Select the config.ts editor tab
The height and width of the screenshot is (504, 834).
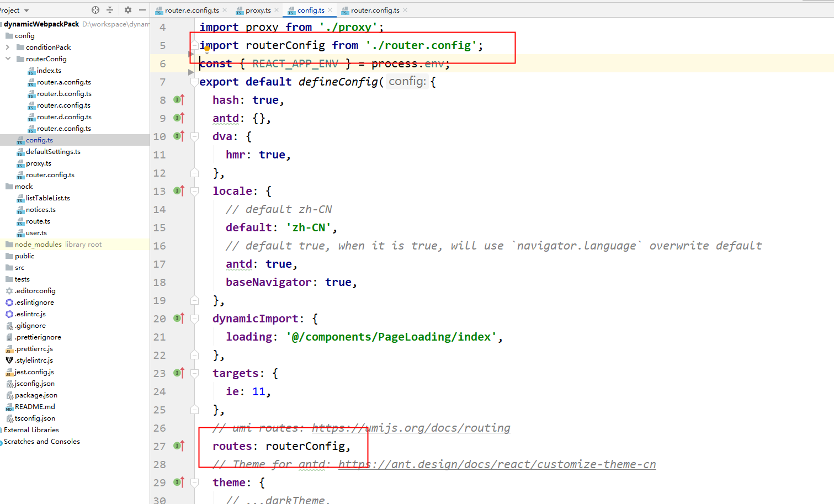[311, 10]
